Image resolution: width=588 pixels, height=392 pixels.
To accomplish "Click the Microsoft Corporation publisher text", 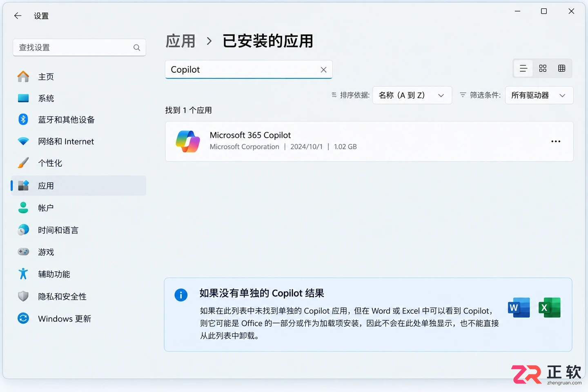I will (245, 147).
